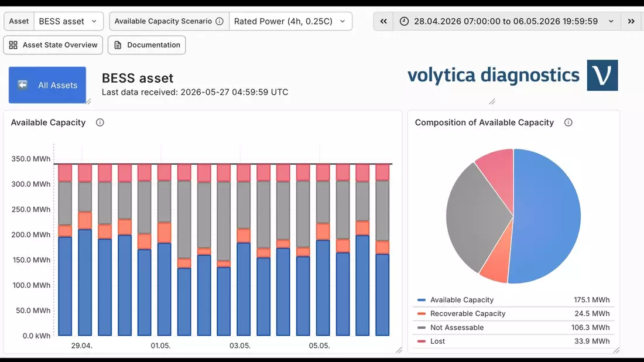This screenshot has height=362, width=644.
Task: Click the 33.9 MWh value in the legend
Action: click(x=592, y=341)
